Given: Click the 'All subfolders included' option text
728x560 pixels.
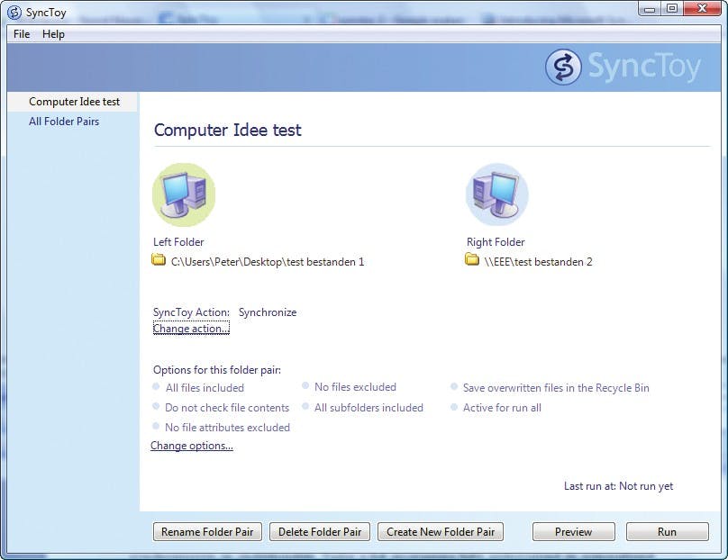Looking at the screenshot, I should (x=369, y=408).
